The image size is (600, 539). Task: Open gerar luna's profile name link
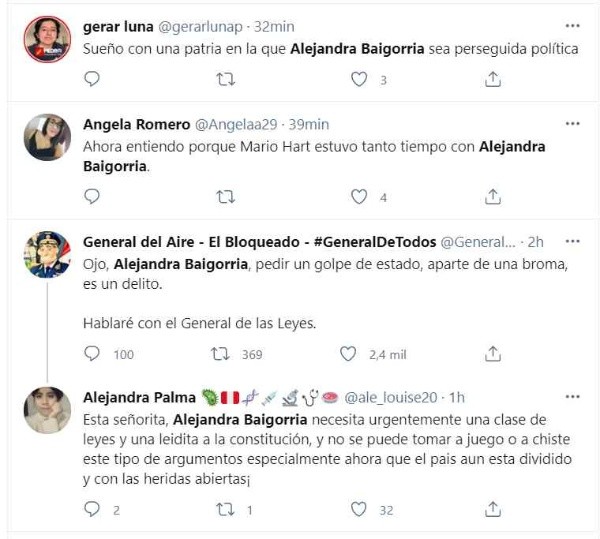point(118,26)
